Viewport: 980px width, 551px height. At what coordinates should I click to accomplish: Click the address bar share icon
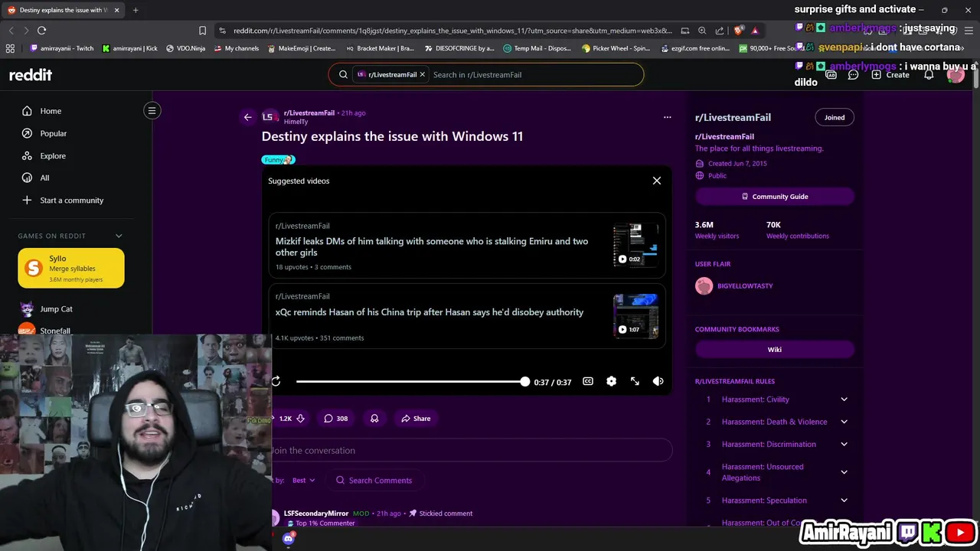tap(720, 31)
